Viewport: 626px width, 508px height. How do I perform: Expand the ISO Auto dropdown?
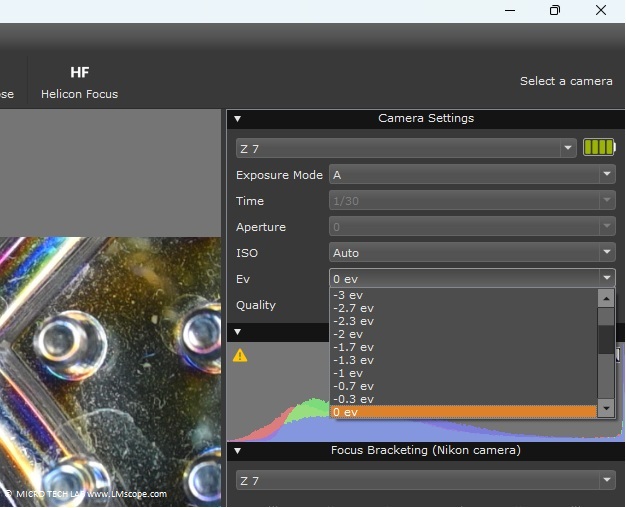(471, 253)
